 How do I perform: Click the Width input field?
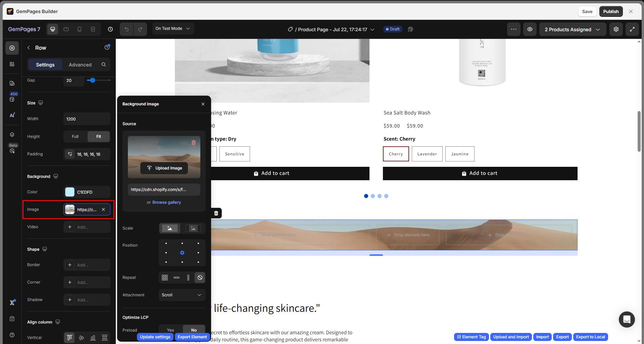click(x=87, y=119)
